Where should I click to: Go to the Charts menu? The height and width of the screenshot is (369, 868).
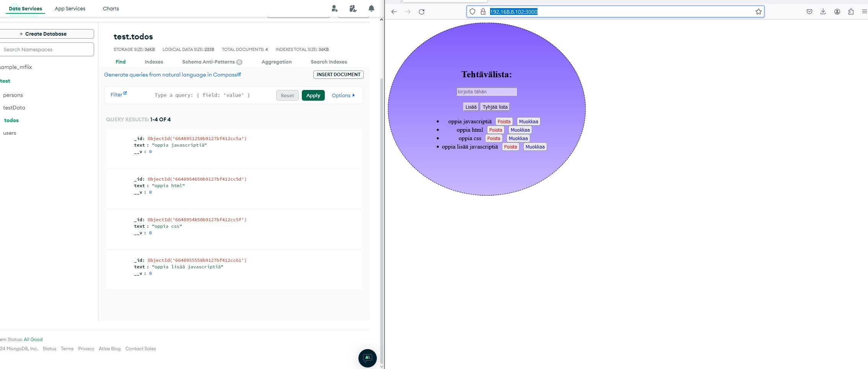click(111, 8)
